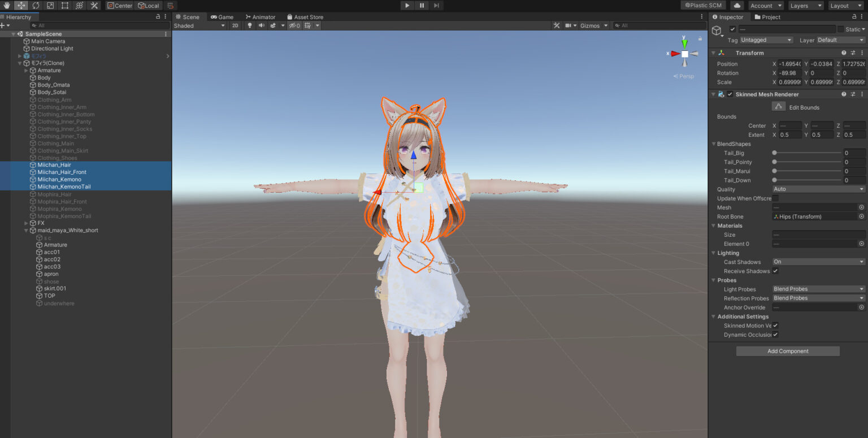Click the Add Component button
The image size is (868, 438).
pos(787,350)
